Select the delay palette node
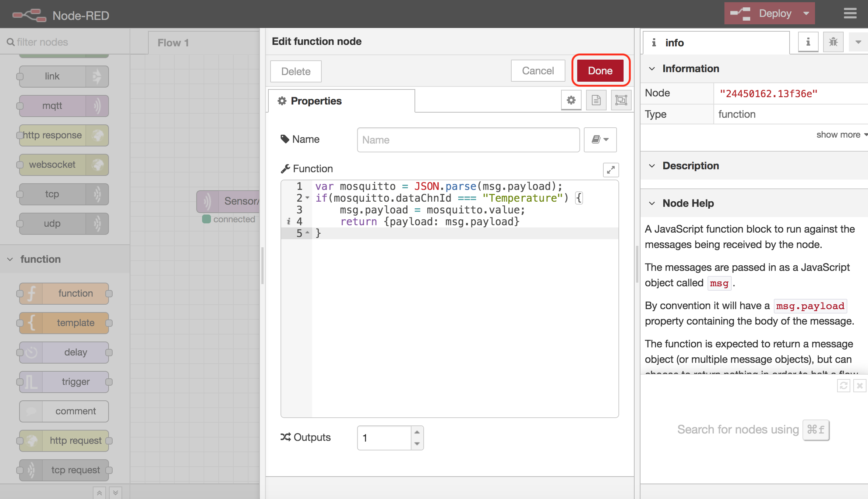868x499 pixels. pyautogui.click(x=64, y=353)
